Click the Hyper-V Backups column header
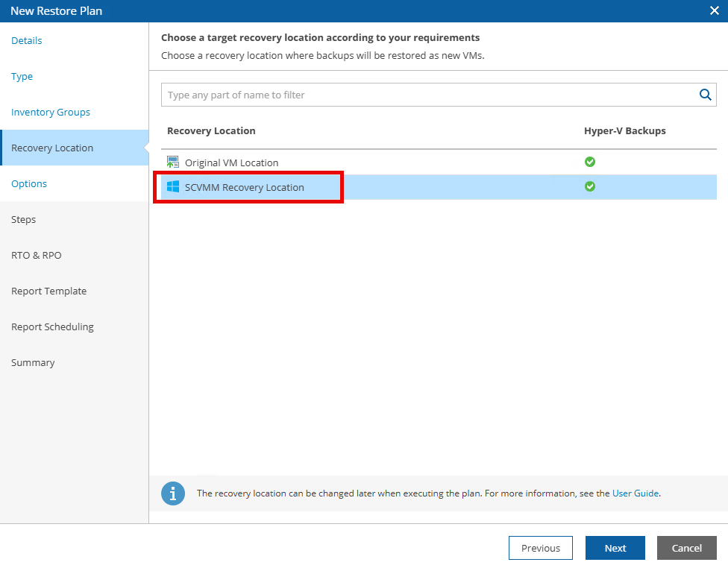 point(624,130)
